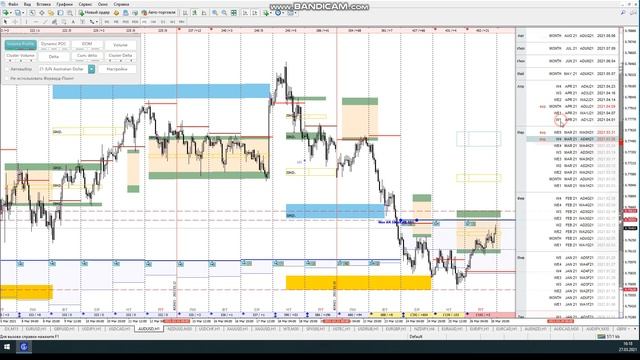
Task: Toggle Не использовать Форвард Поинт checkbox
Action: click(x=7, y=78)
